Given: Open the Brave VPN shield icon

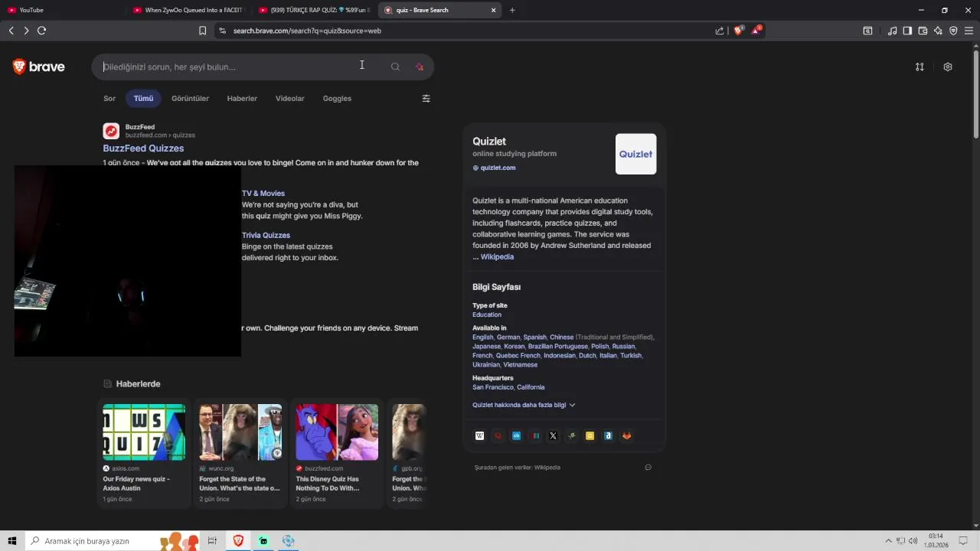Looking at the screenshot, I should point(953,31).
